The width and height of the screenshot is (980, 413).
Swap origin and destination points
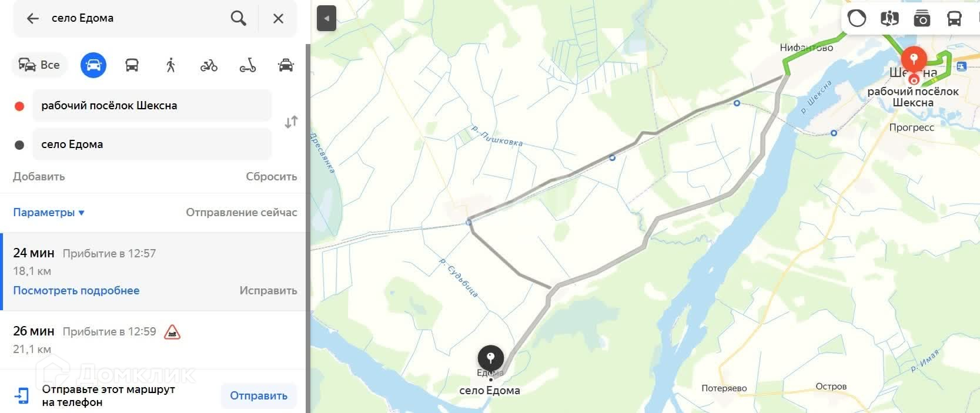(291, 122)
